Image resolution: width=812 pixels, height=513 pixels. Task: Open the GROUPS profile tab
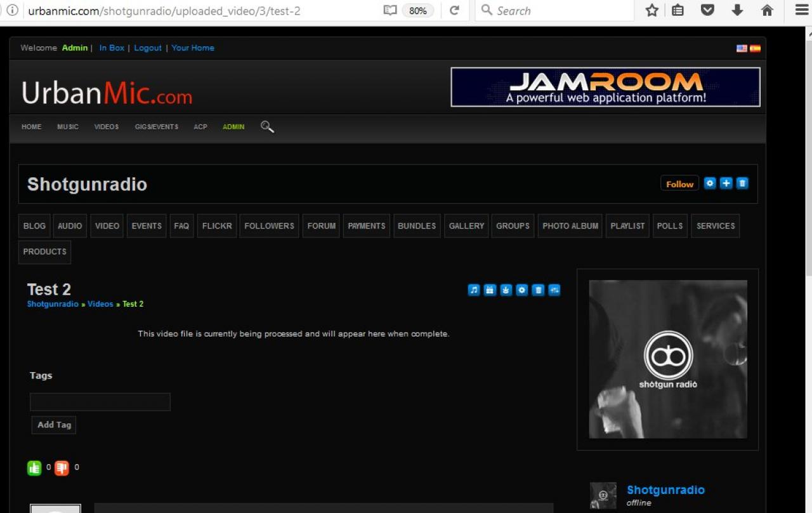(513, 226)
